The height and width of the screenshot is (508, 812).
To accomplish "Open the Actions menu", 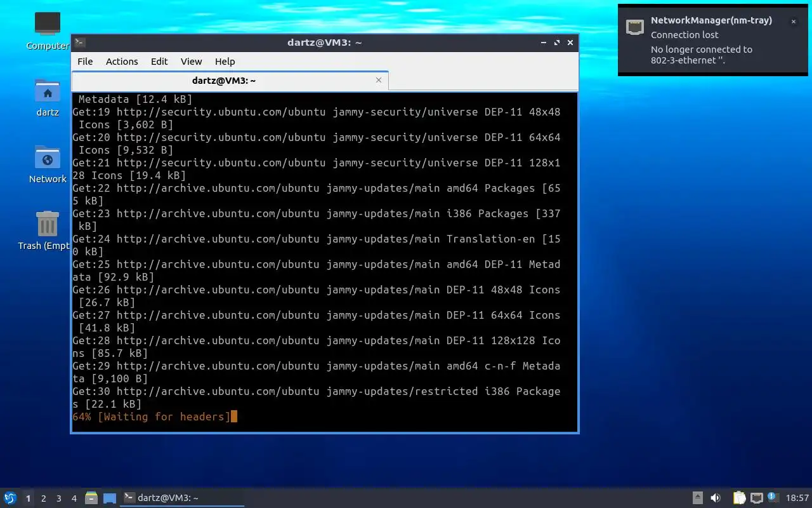I will tap(122, 62).
